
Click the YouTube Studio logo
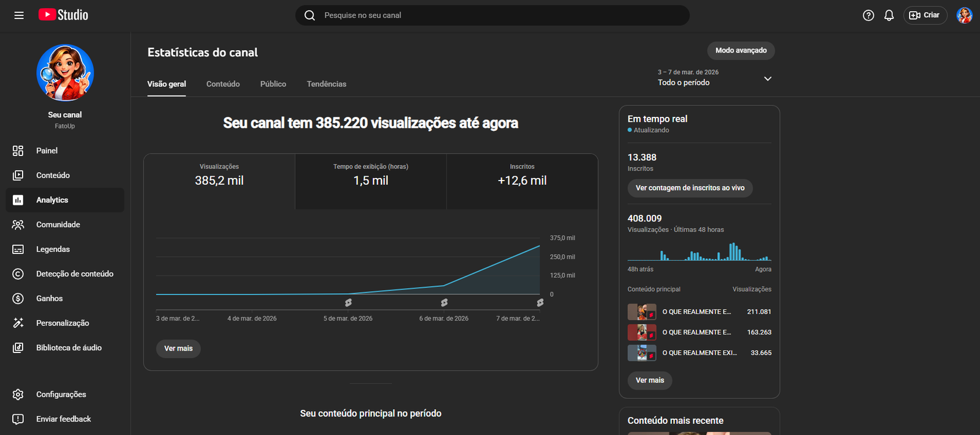(x=63, y=15)
